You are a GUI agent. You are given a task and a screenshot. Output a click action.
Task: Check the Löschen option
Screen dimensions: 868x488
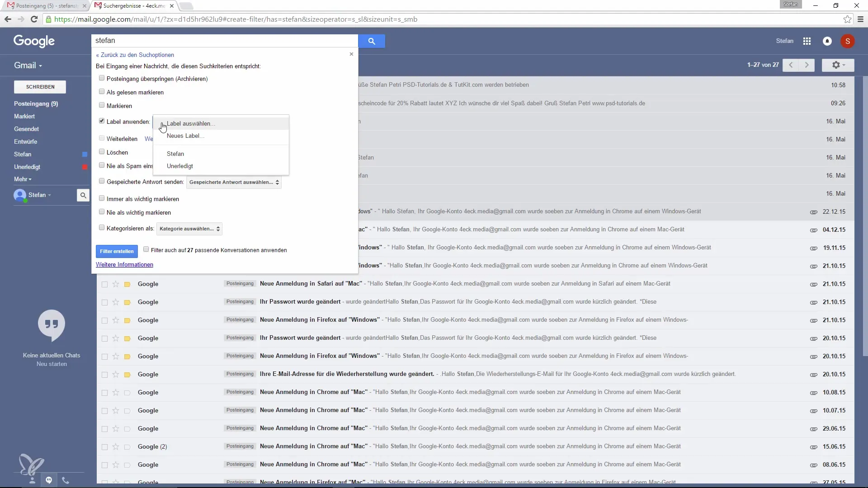(x=102, y=152)
